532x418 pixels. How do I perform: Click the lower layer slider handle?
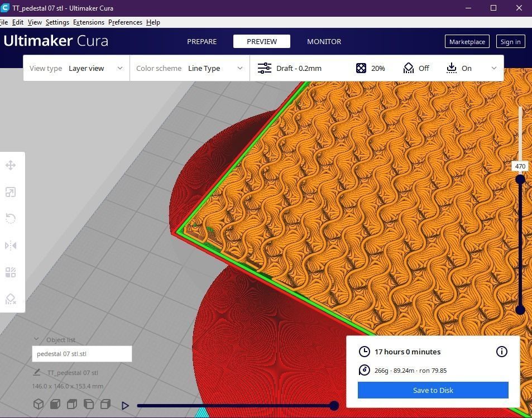point(520,309)
